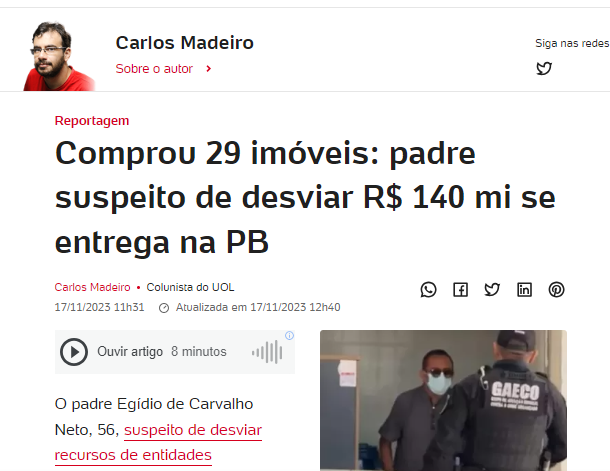
Task: Open the GAECO article photo
Action: pos(443,401)
